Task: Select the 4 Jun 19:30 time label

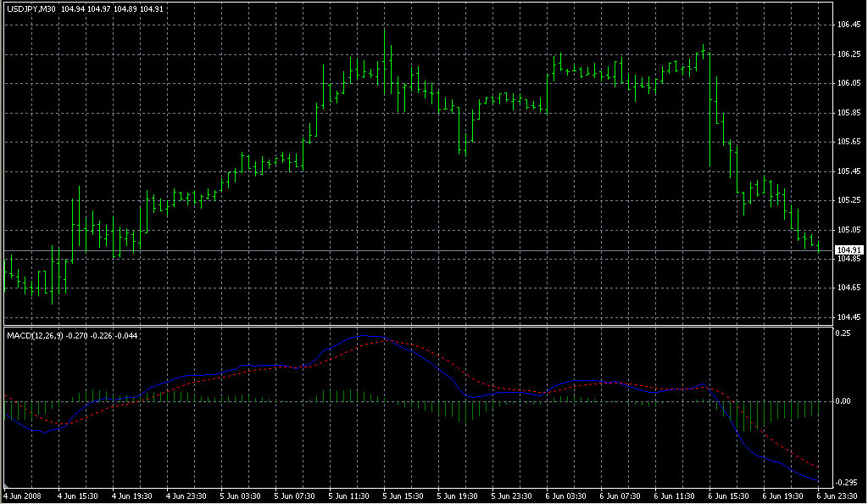Action: click(x=131, y=495)
